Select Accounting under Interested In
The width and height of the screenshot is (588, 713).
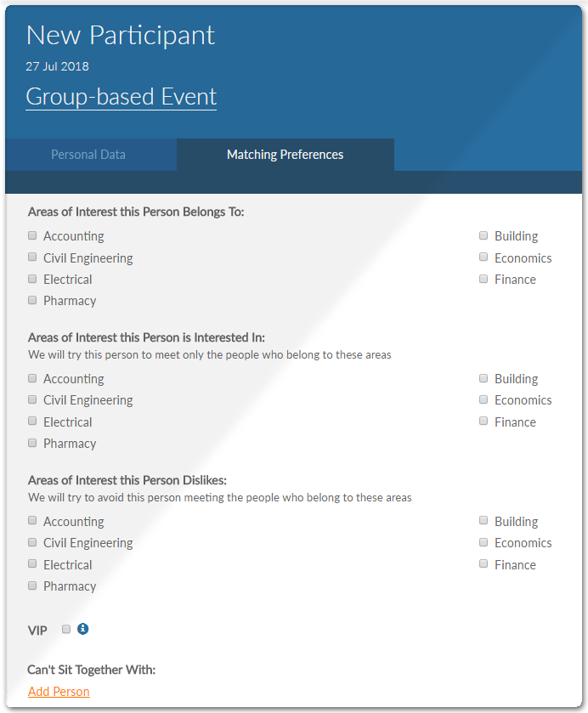[x=32, y=378]
